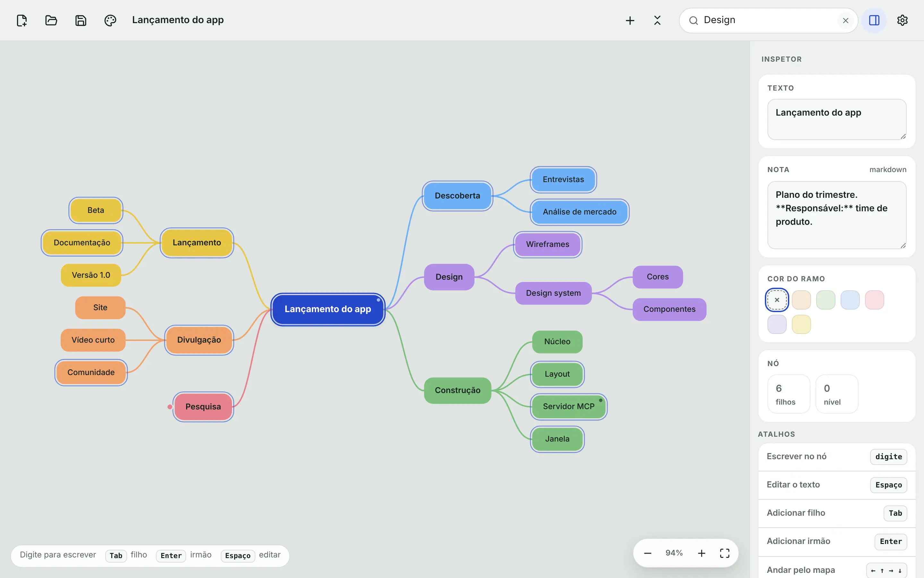Fit map to screen icon
The image size is (924, 578).
725,553
